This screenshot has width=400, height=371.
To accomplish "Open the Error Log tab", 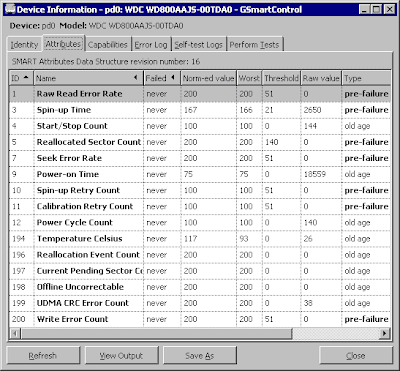I will pos(151,45).
